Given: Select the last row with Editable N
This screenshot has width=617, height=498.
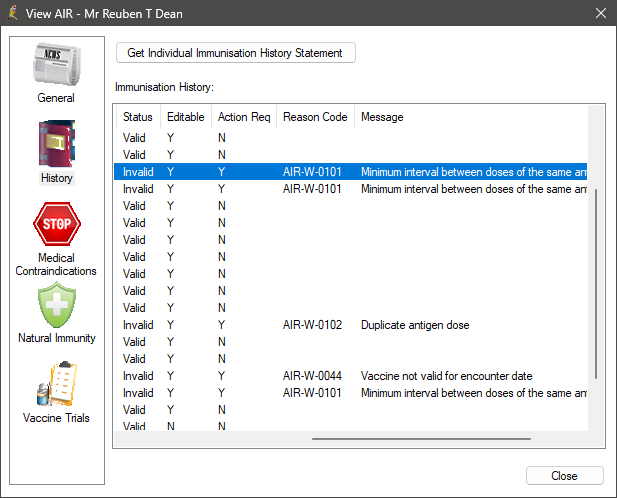Looking at the screenshot, I should 170,427.
